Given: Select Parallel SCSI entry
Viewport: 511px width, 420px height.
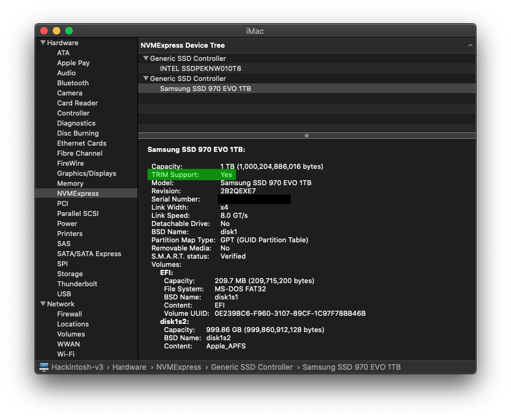Looking at the screenshot, I should click(x=78, y=213).
